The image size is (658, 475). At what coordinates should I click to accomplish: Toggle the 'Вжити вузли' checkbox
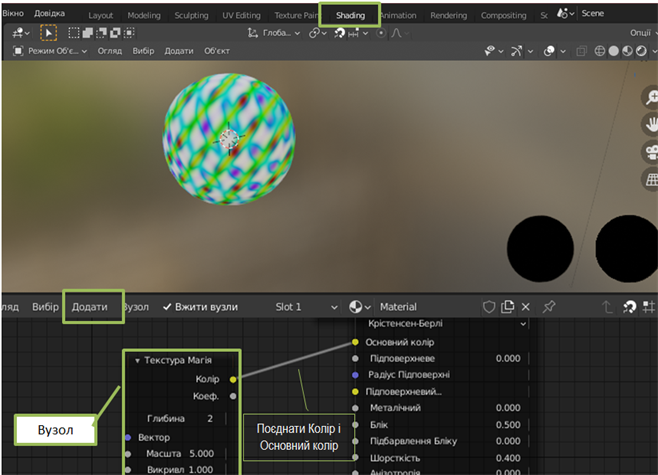pyautogui.click(x=168, y=307)
